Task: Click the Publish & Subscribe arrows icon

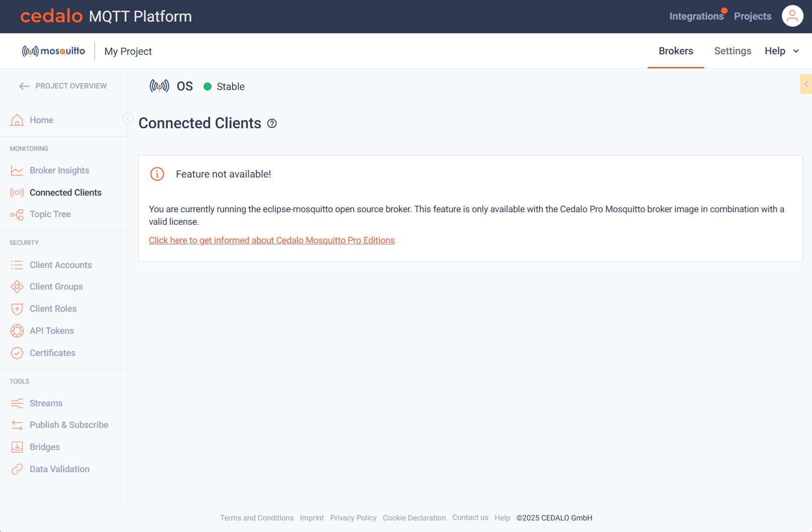Action: [17, 425]
